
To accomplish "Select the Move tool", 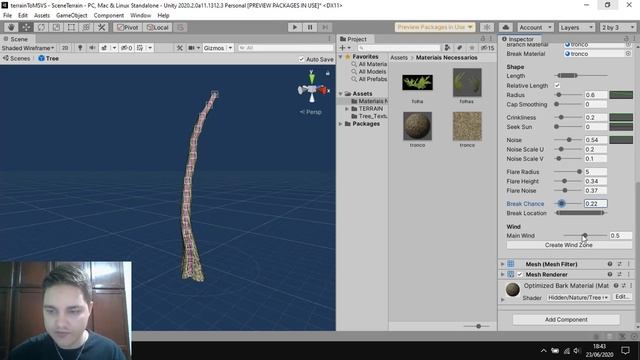I will [x=26, y=27].
